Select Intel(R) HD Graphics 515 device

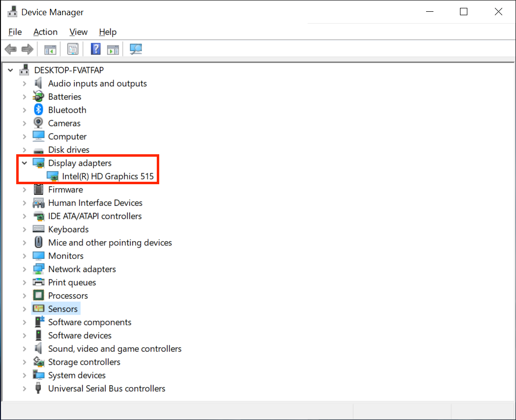(x=108, y=176)
